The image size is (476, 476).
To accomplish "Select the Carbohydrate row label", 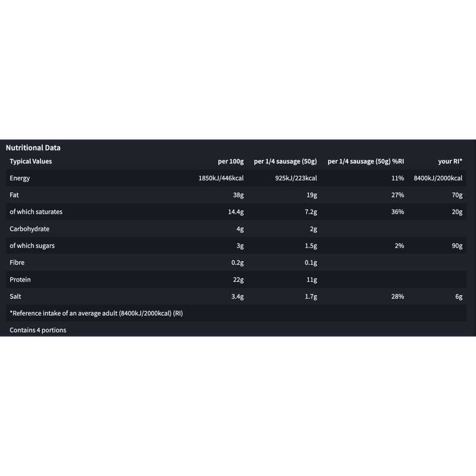I will click(x=29, y=229).
